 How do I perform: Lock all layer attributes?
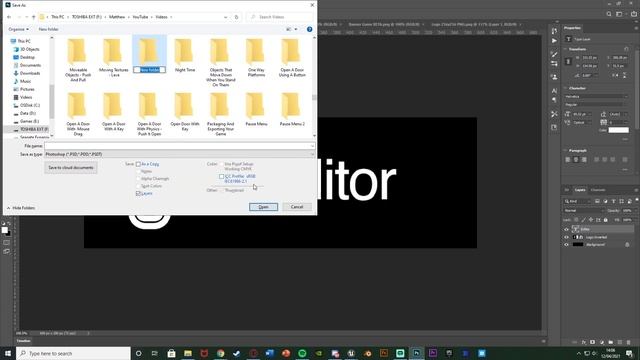point(606,220)
